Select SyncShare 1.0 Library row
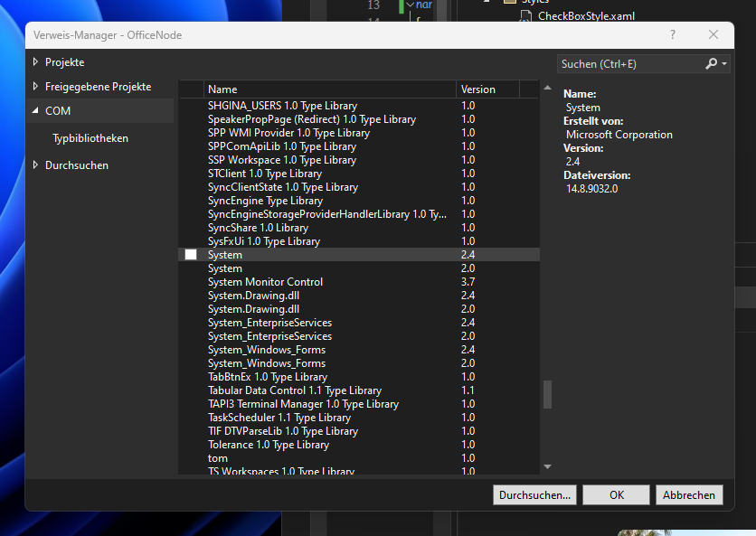The height and width of the screenshot is (536, 756). coord(359,228)
